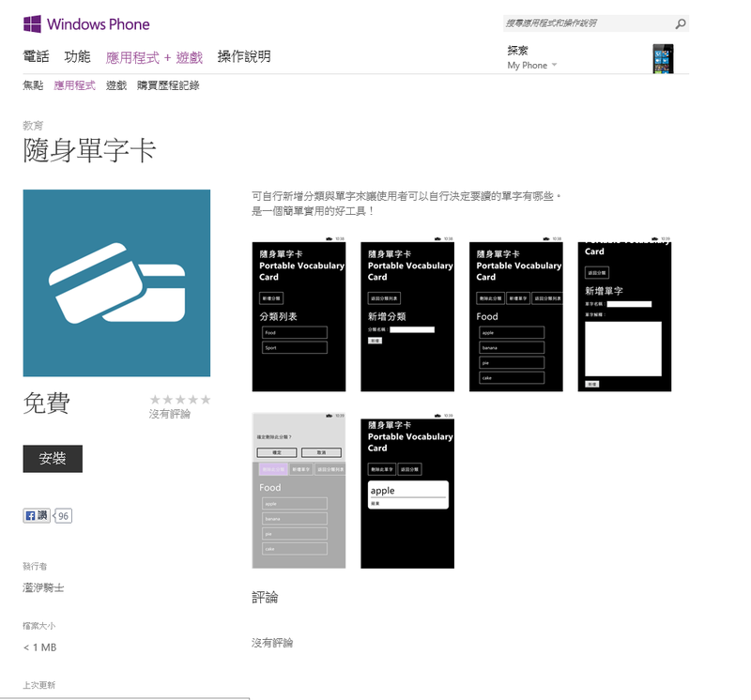The height and width of the screenshot is (700, 751).
Task: Open the 電話 menu item
Action: 36,56
